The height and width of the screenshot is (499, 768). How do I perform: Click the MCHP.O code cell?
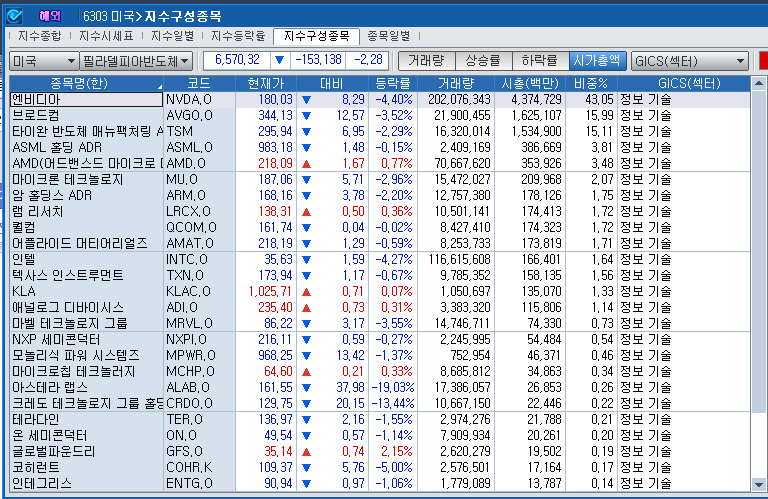tap(199, 372)
